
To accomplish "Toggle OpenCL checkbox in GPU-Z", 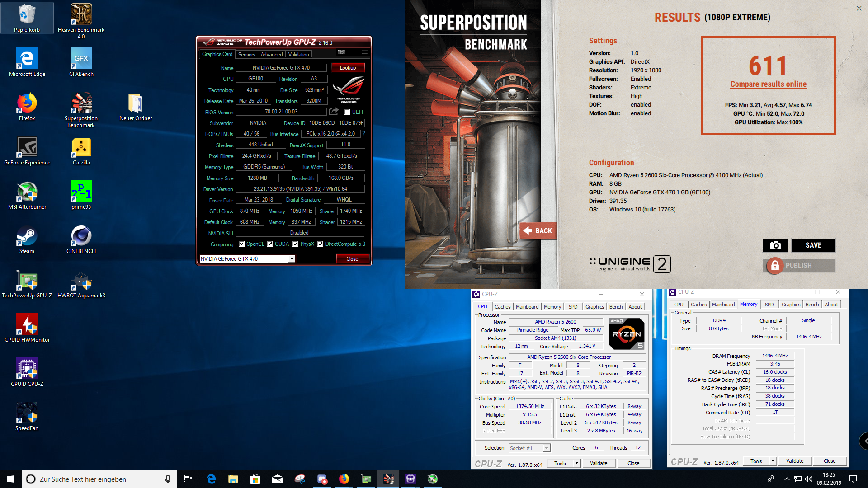I will [x=242, y=244].
